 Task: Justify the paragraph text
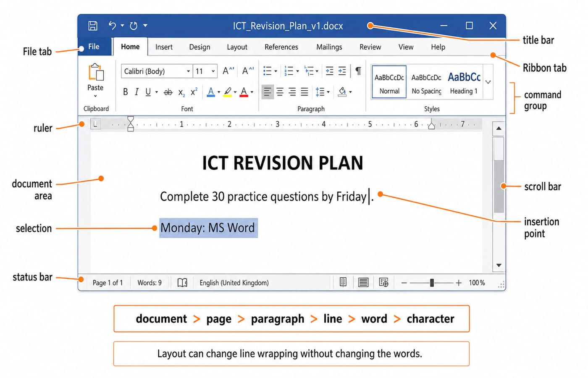(304, 92)
